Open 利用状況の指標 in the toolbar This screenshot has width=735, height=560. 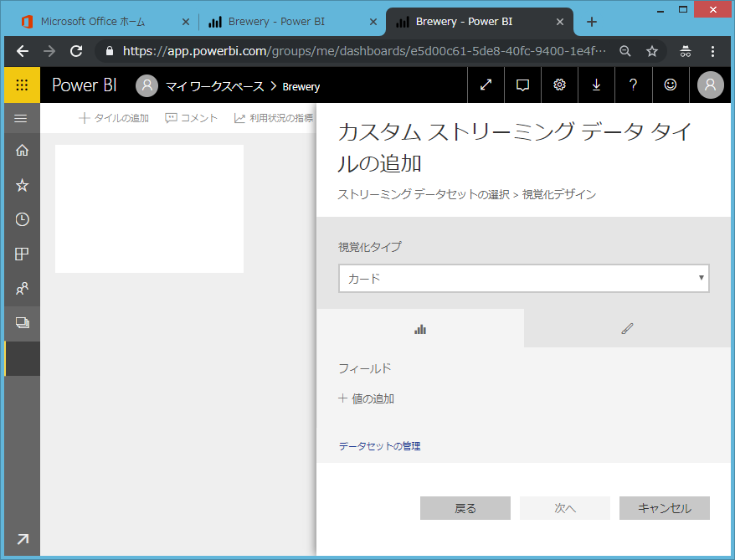pyautogui.click(x=274, y=118)
